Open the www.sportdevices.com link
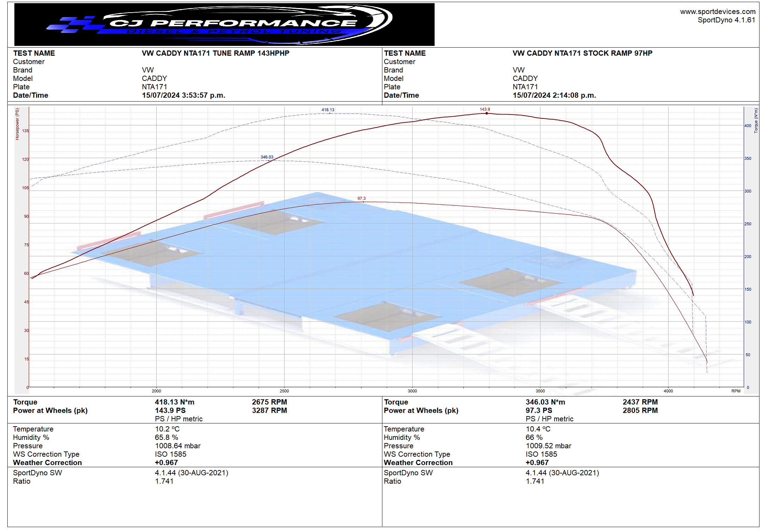The height and width of the screenshot is (532, 763). [x=717, y=12]
